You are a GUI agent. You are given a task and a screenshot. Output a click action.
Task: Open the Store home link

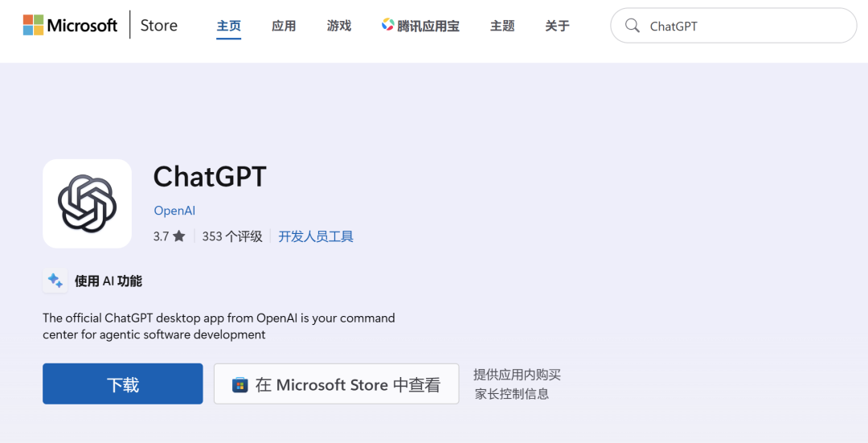159,26
